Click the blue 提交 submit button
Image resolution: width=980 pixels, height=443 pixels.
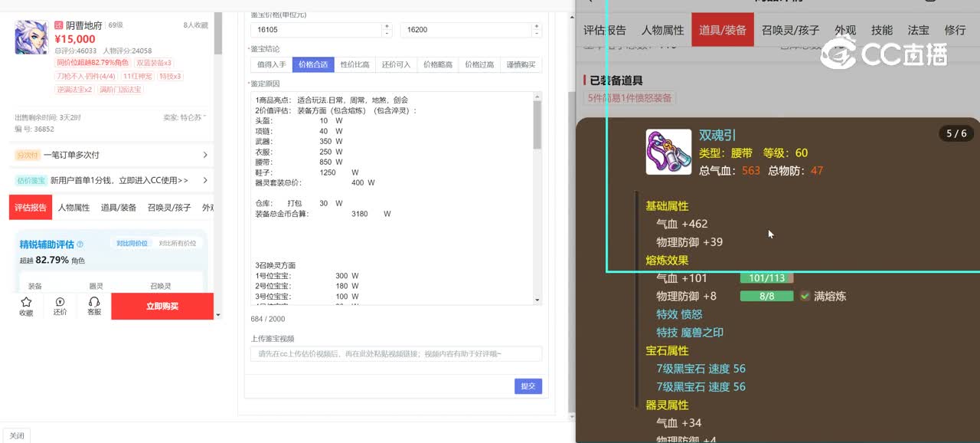528,386
